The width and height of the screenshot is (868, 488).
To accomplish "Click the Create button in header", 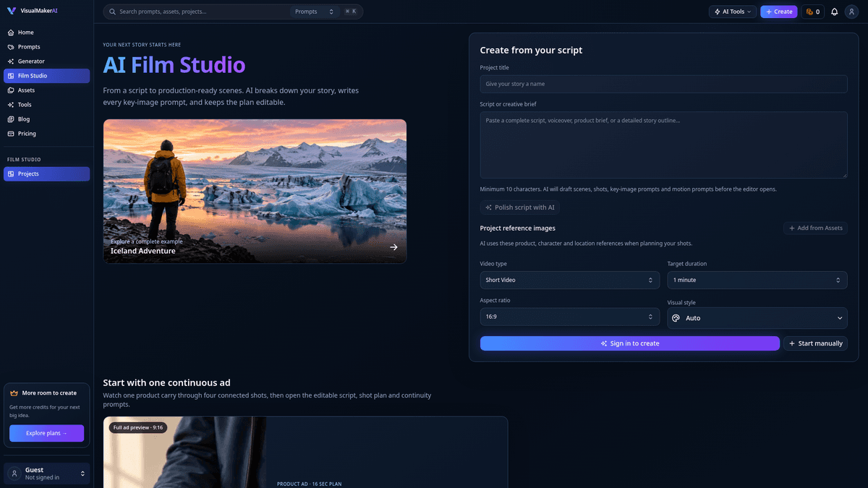I will [x=779, y=12].
